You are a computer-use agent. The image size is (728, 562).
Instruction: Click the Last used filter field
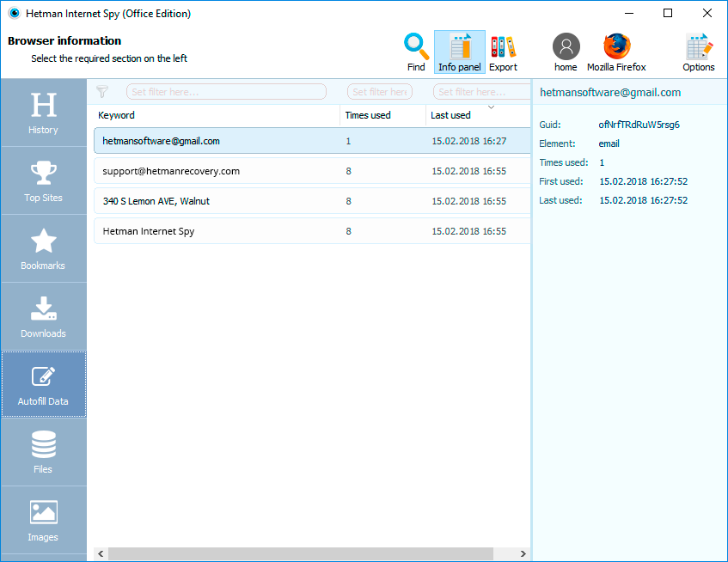point(481,92)
